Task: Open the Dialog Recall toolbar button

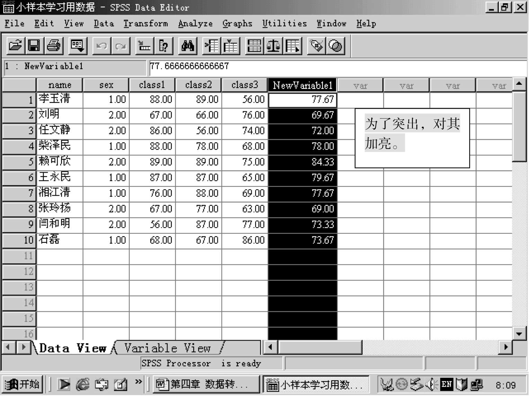Action: (x=77, y=46)
